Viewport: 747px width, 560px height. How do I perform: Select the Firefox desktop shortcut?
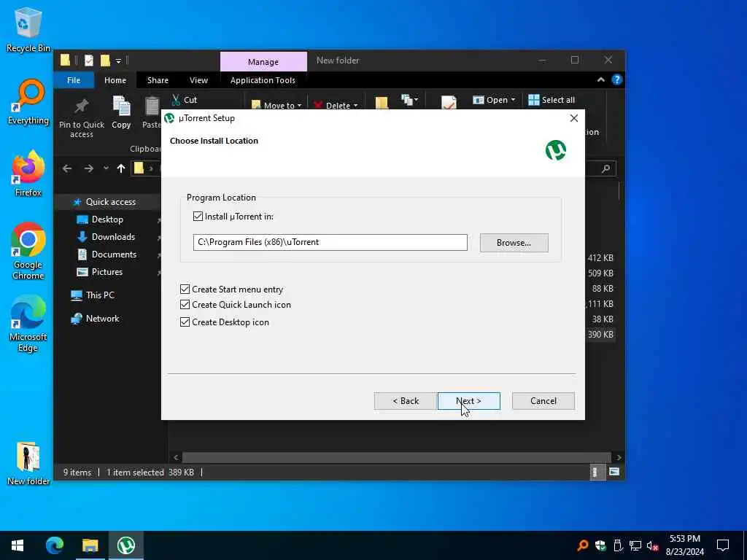28,174
